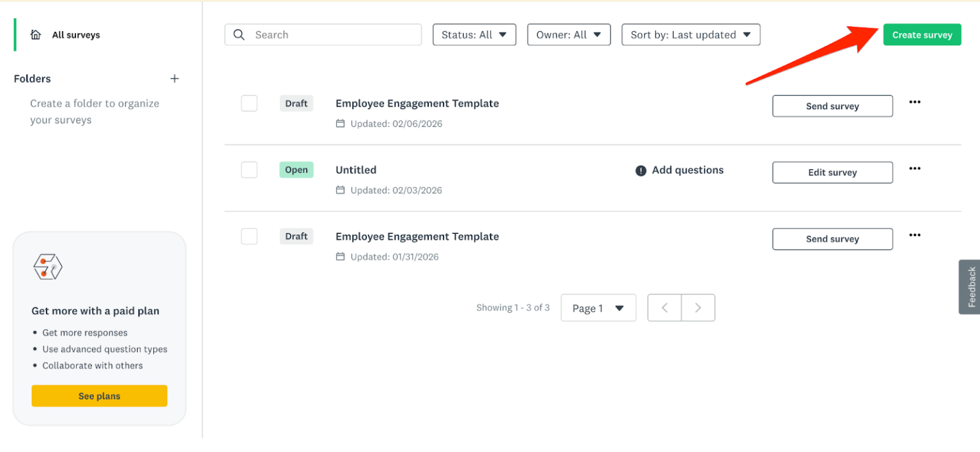
Task: Click Draft badge on 01/31/2026 survey
Action: pyautogui.click(x=296, y=236)
